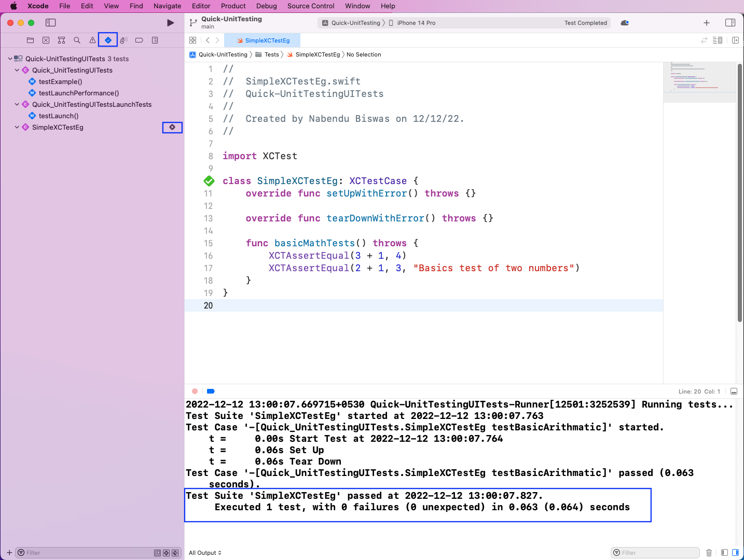Go forward in editor history
The image size is (744, 560).
click(x=217, y=40)
